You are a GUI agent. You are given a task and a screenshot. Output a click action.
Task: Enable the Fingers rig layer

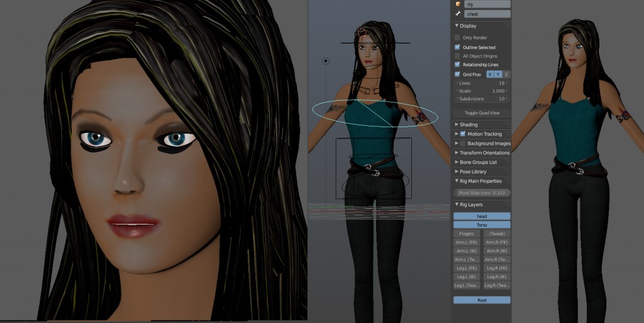click(467, 234)
